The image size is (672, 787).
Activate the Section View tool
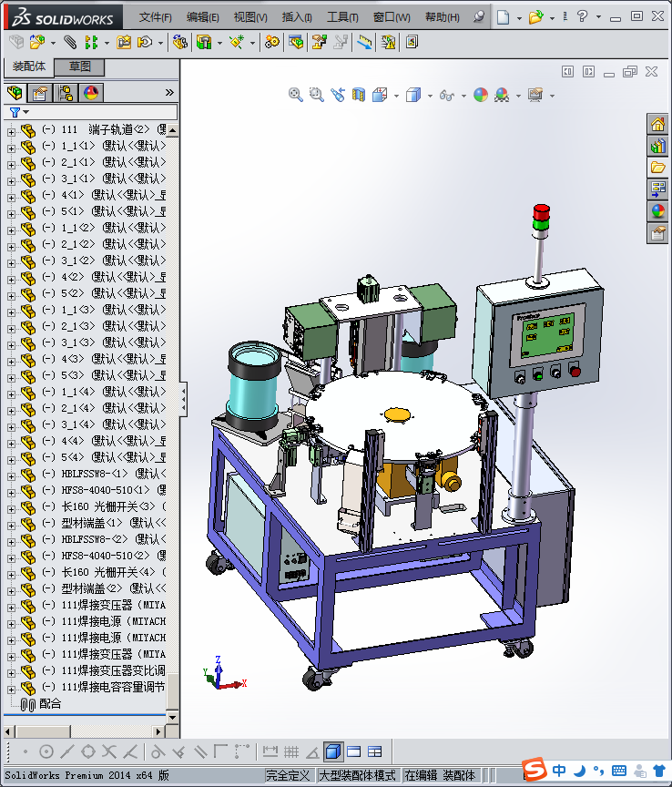(x=359, y=95)
